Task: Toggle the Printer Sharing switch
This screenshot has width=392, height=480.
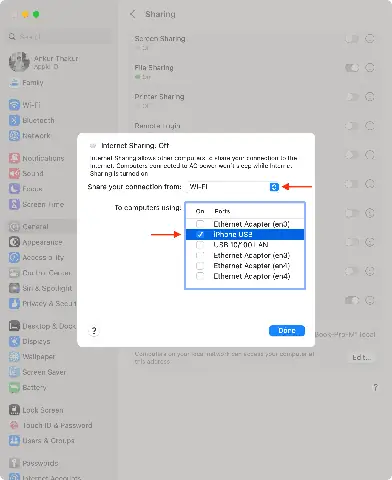Action: [352, 97]
